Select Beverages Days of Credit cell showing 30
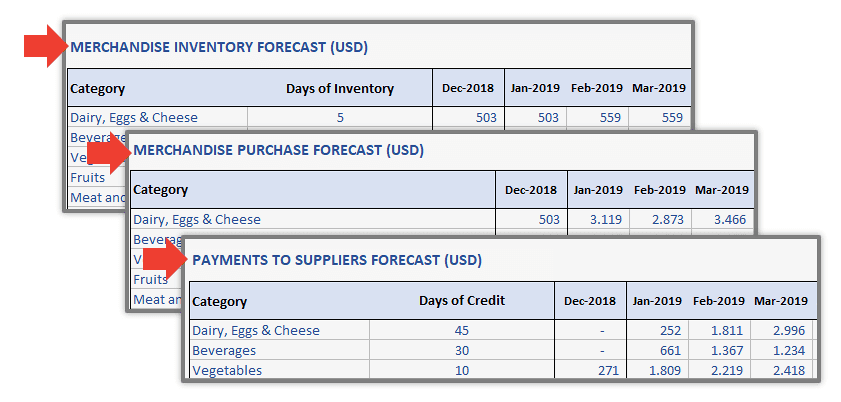 462,351
